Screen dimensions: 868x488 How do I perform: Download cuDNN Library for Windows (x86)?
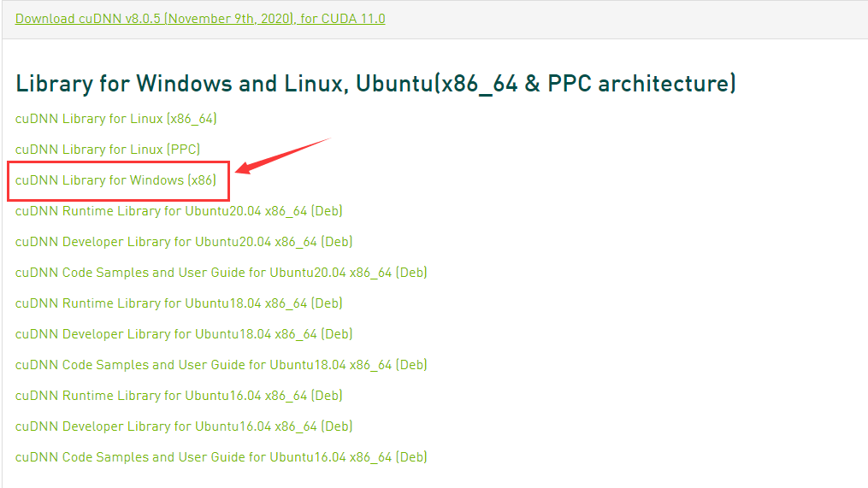click(115, 180)
